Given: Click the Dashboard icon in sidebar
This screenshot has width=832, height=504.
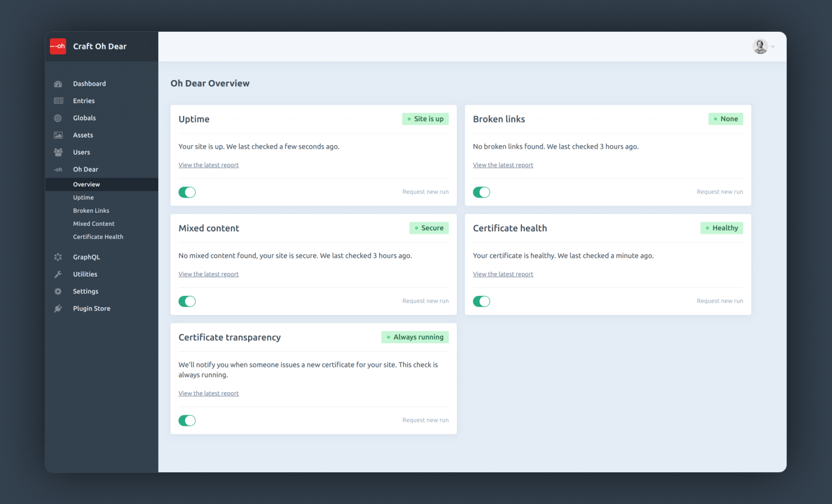Looking at the screenshot, I should (x=58, y=83).
